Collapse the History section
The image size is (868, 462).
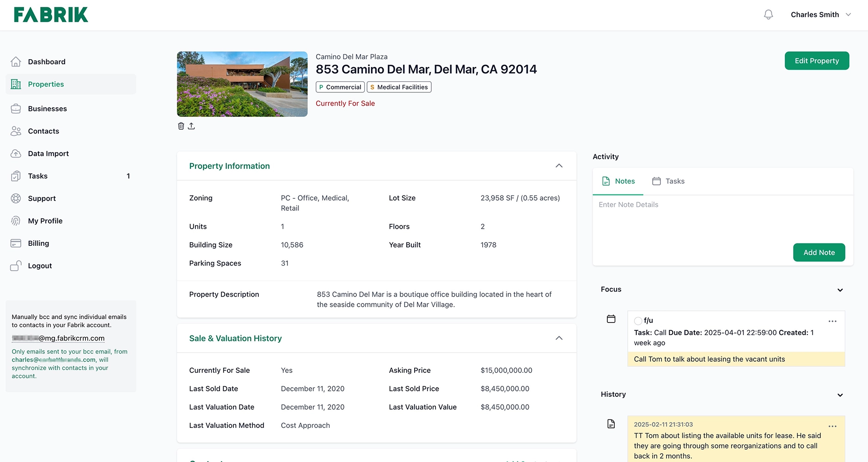(840, 395)
